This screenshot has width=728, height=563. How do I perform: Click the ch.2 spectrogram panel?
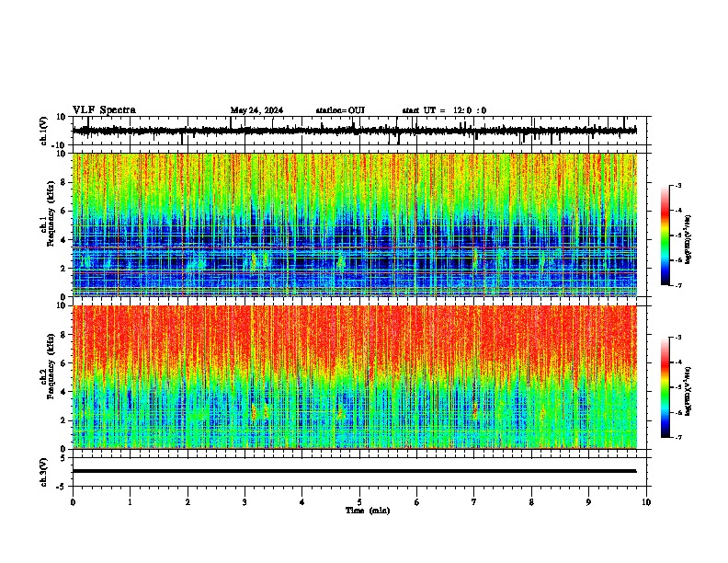(355, 377)
